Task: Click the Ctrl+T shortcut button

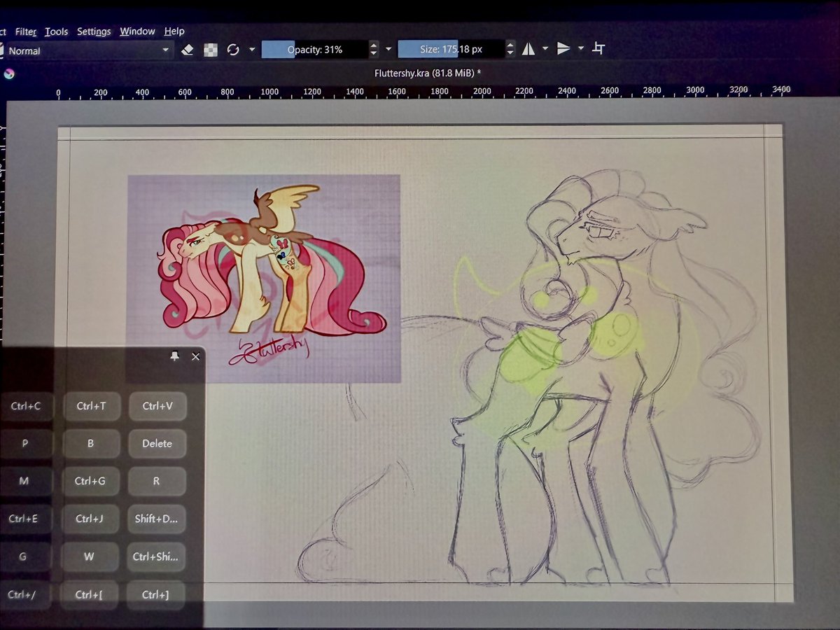Action: click(x=91, y=406)
